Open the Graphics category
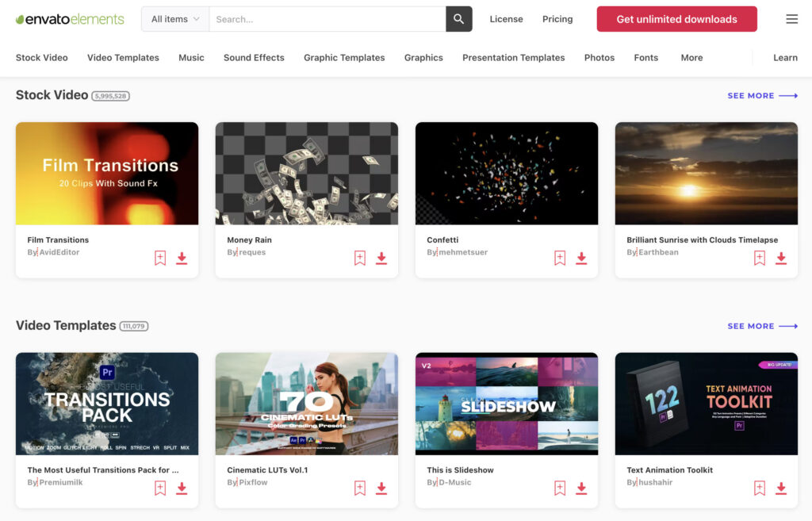Image resolution: width=812 pixels, height=521 pixels. click(423, 57)
